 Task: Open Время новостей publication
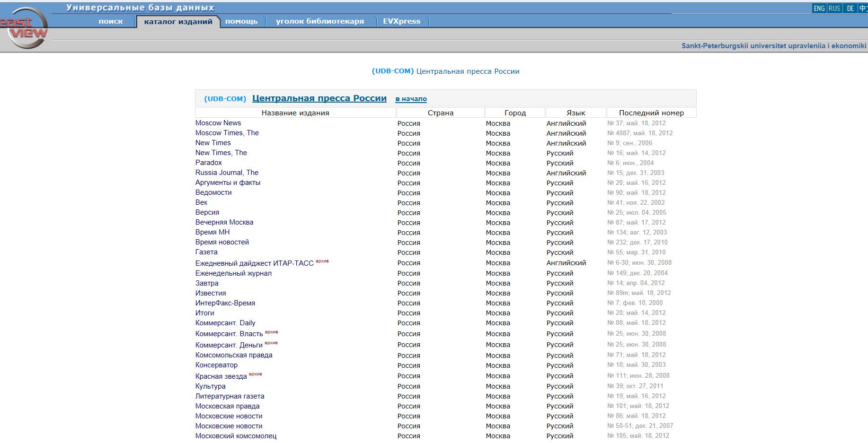click(x=222, y=242)
